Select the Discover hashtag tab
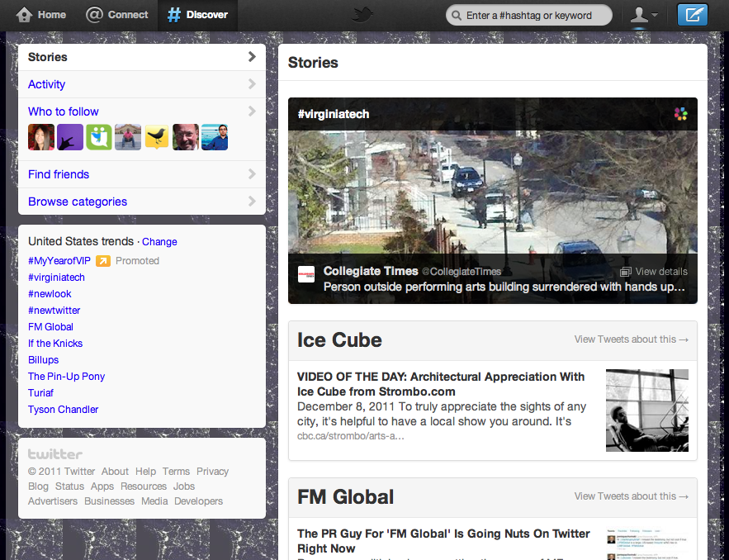 click(197, 15)
